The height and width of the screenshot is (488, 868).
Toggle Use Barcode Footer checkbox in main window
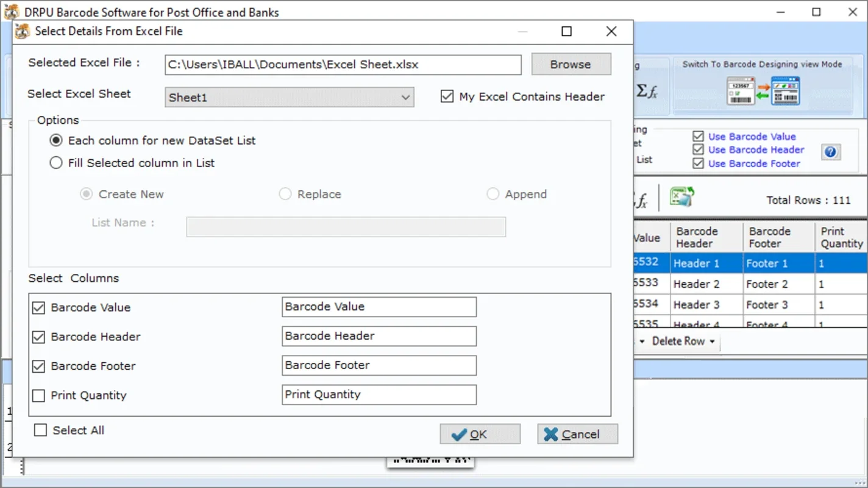[x=699, y=163]
